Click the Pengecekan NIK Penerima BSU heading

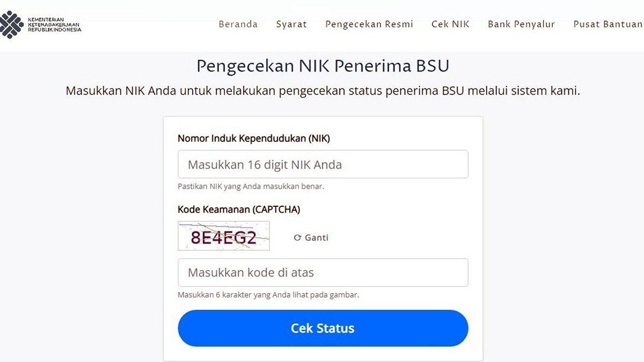323,66
